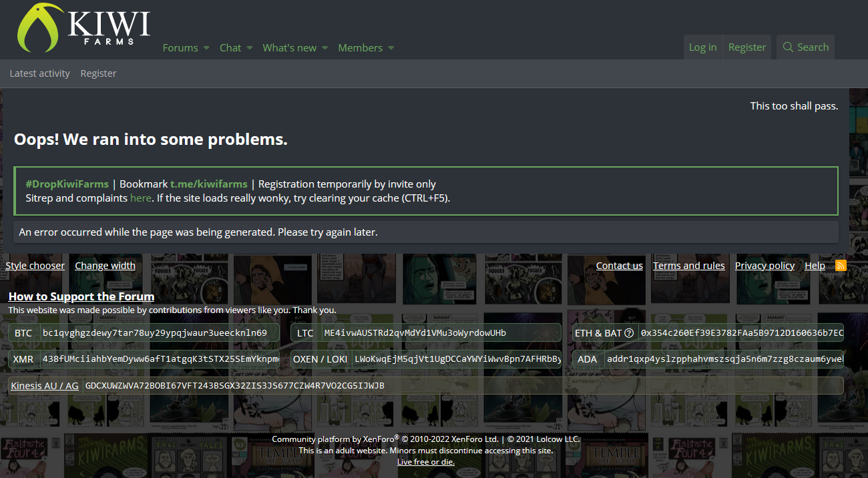Click the ETH & BAT currency label
The image size is (868, 478).
coord(598,333)
